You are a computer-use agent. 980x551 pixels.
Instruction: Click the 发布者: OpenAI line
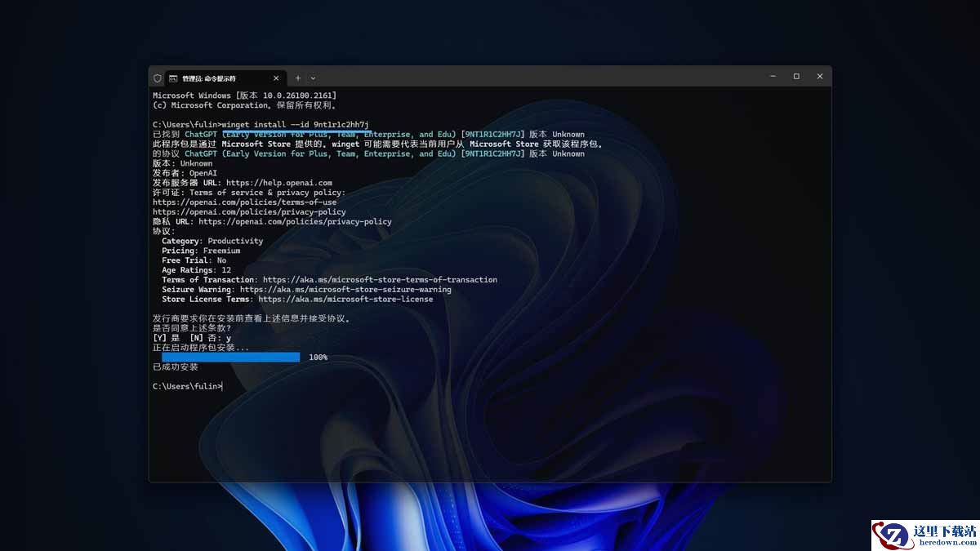point(185,173)
